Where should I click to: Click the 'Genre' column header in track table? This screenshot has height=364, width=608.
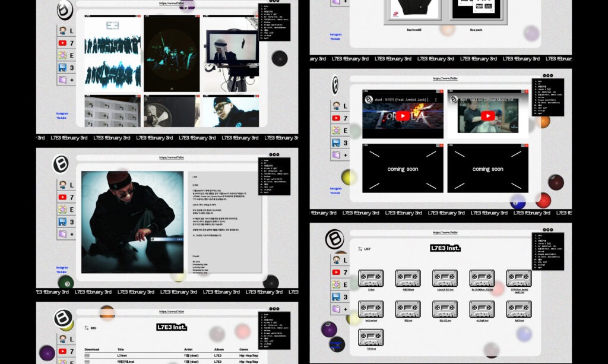pyautogui.click(x=244, y=350)
